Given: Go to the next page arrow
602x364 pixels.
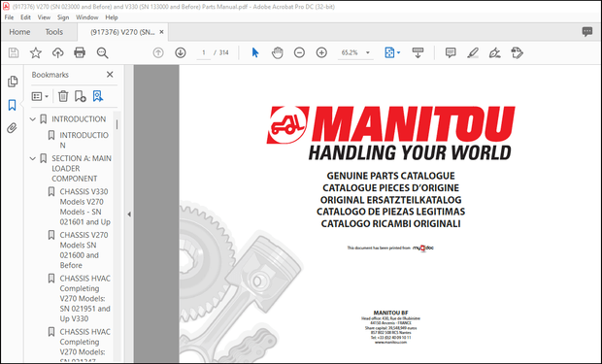Looking at the screenshot, I should tap(181, 52).
